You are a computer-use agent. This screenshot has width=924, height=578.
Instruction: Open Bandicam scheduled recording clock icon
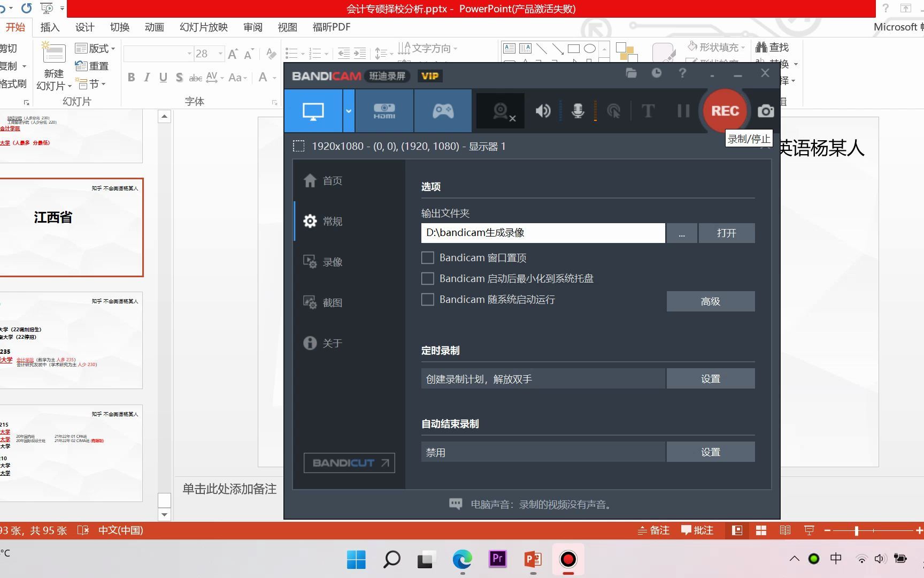click(x=657, y=73)
